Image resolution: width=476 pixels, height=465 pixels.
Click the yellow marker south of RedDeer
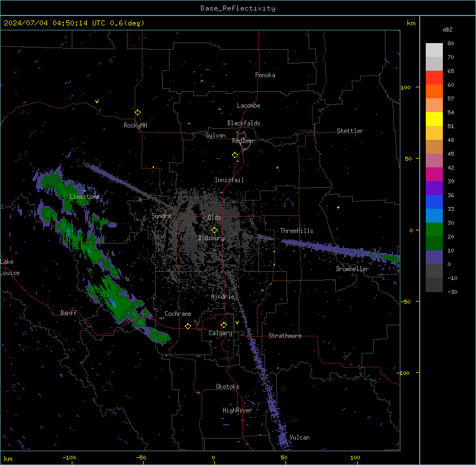click(x=235, y=155)
